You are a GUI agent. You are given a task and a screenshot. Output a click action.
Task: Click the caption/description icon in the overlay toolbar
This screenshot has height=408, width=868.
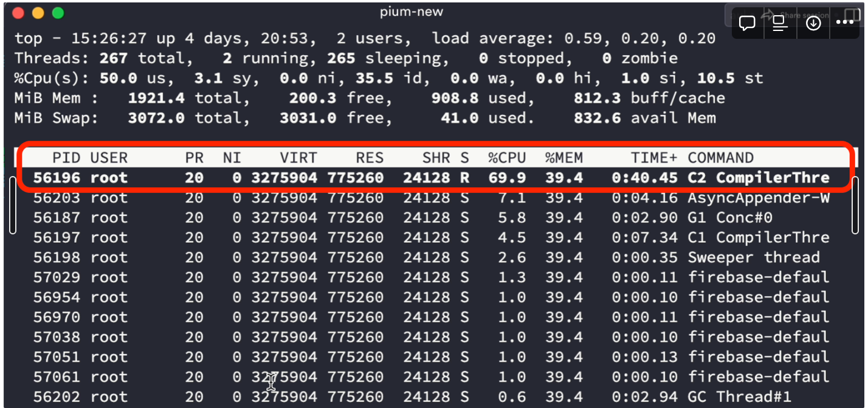tap(780, 23)
